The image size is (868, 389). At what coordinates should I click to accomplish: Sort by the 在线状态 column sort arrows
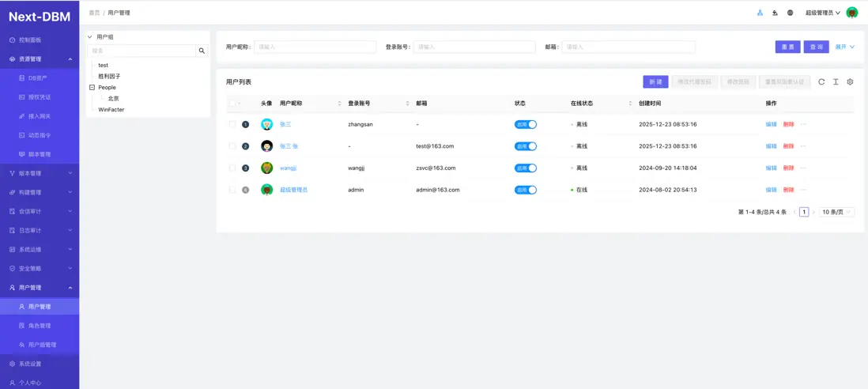(x=631, y=104)
